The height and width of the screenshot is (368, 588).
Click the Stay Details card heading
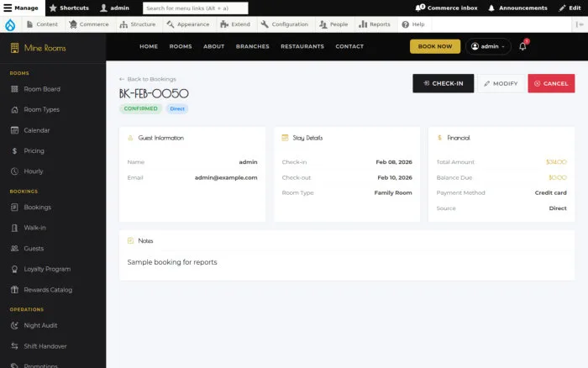tap(307, 138)
